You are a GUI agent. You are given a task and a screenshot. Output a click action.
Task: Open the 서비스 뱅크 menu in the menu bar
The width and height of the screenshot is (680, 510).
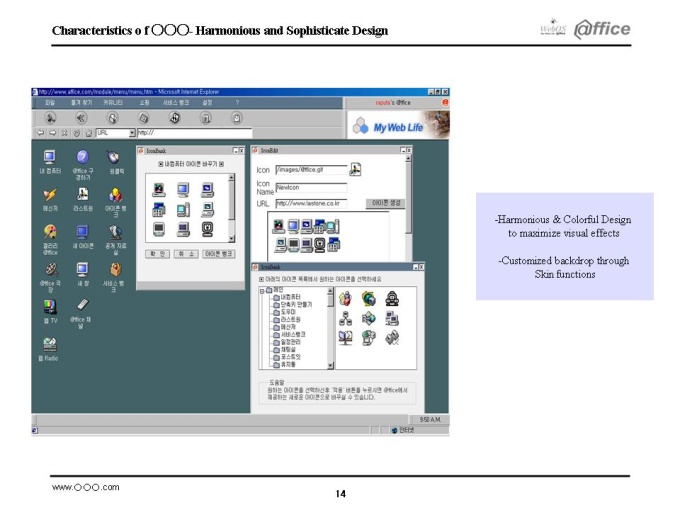coord(176,103)
